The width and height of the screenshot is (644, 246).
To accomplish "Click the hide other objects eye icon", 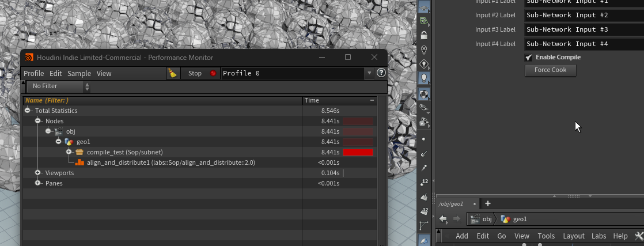I will click(x=425, y=108).
